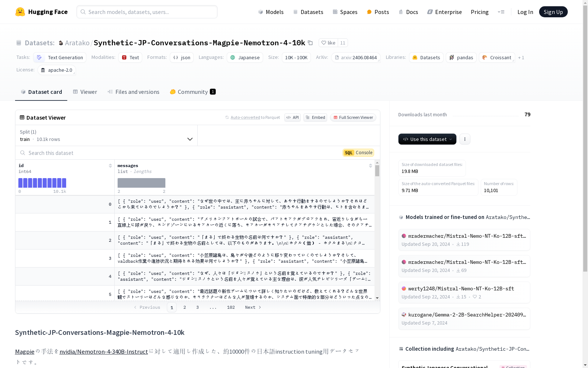Switch to the Files and versions tab

133,92
